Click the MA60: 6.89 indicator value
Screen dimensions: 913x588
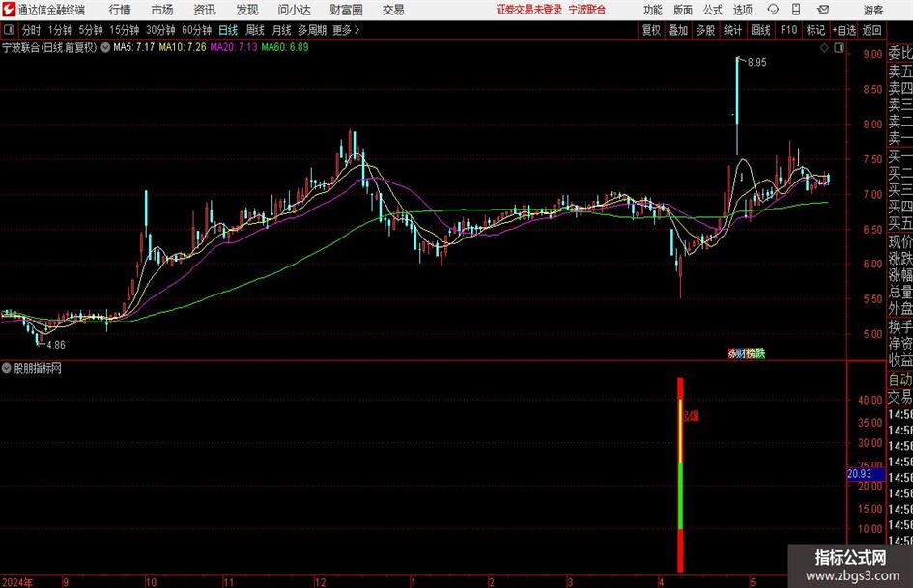285,47
